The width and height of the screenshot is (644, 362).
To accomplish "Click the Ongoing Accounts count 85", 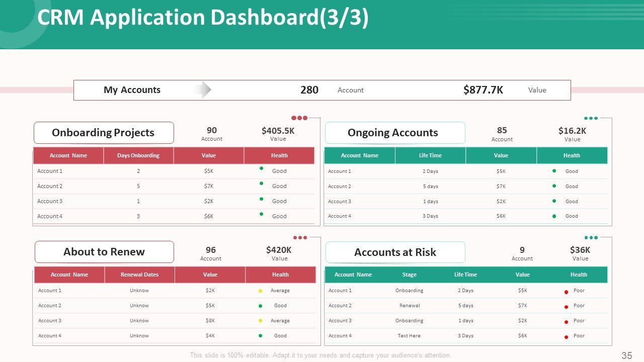I will pos(502,131).
